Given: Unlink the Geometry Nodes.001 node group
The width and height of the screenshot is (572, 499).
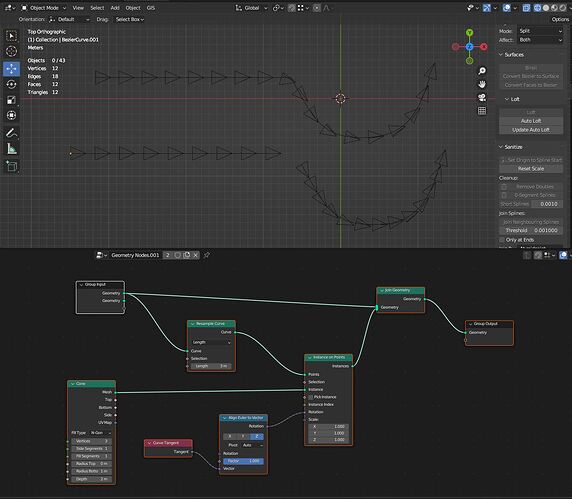Looking at the screenshot, I should pos(196,255).
